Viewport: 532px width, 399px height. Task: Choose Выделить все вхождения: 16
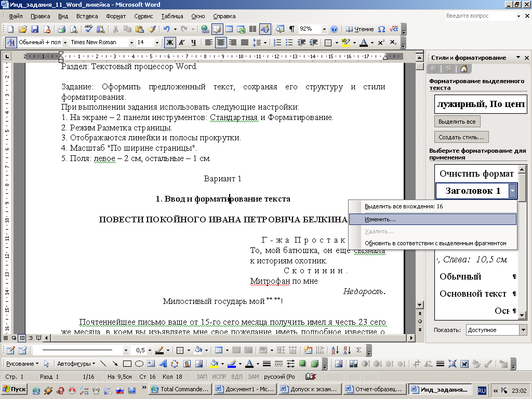coord(433,206)
